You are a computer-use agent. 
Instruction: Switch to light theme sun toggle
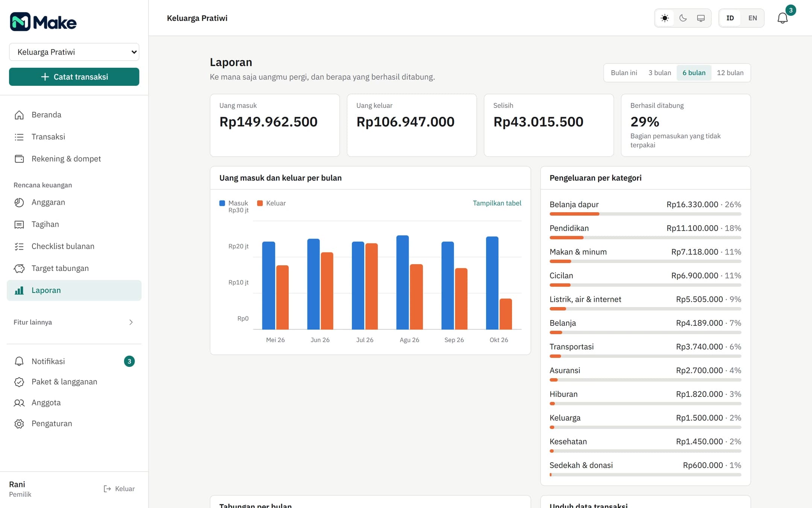point(665,18)
